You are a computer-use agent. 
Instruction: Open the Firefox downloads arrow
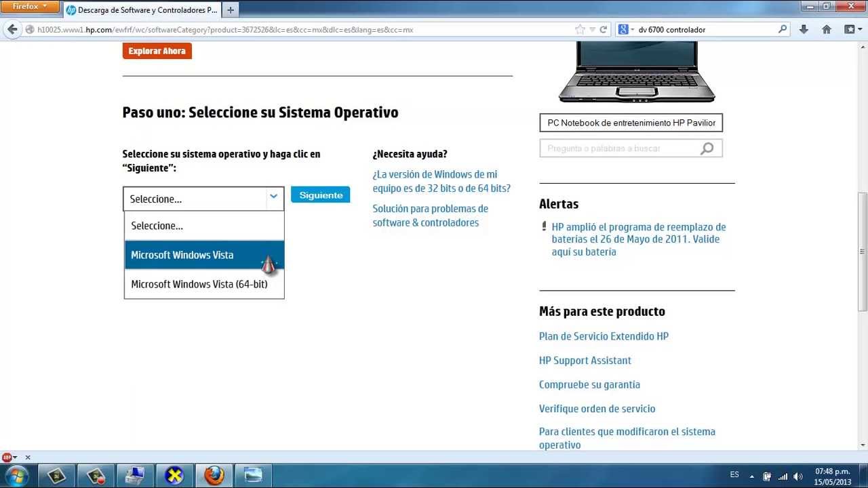(x=804, y=30)
